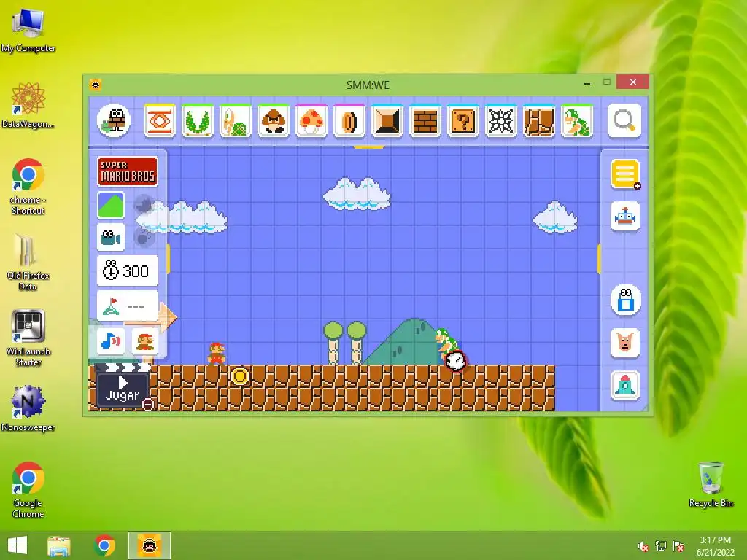This screenshot has width=747, height=560.
Task: Select the spike trap item
Action: point(500,120)
